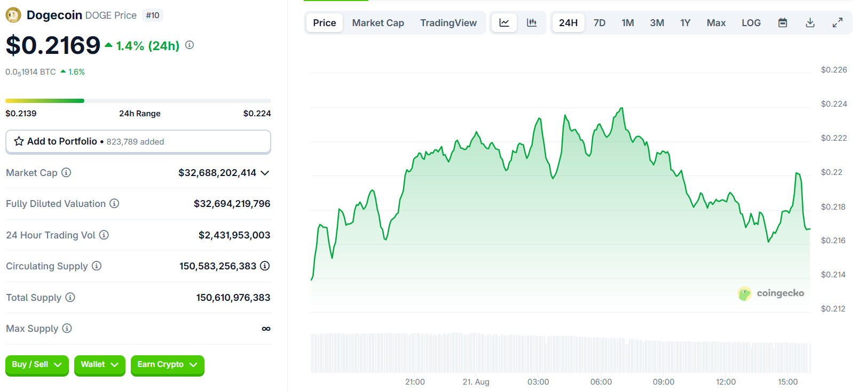Open the Buy / Sell dropdown
Image resolution: width=868 pixels, height=391 pixels.
[37, 365]
